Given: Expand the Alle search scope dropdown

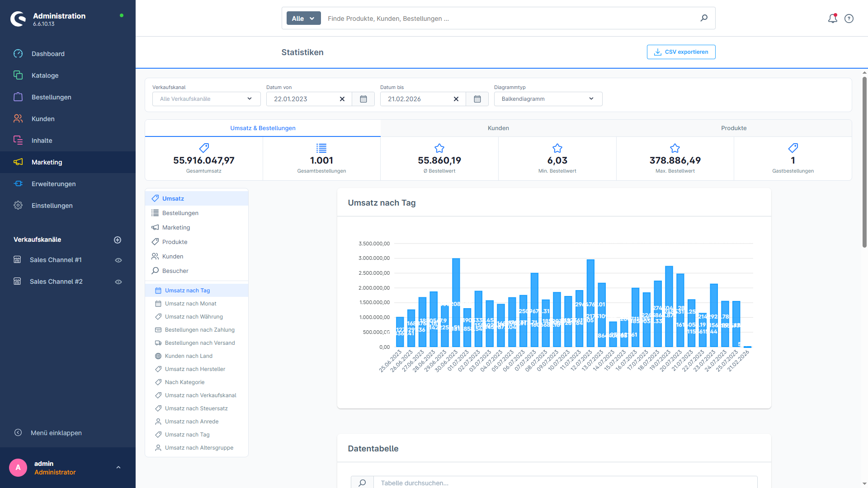Looking at the screenshot, I should [x=303, y=18].
